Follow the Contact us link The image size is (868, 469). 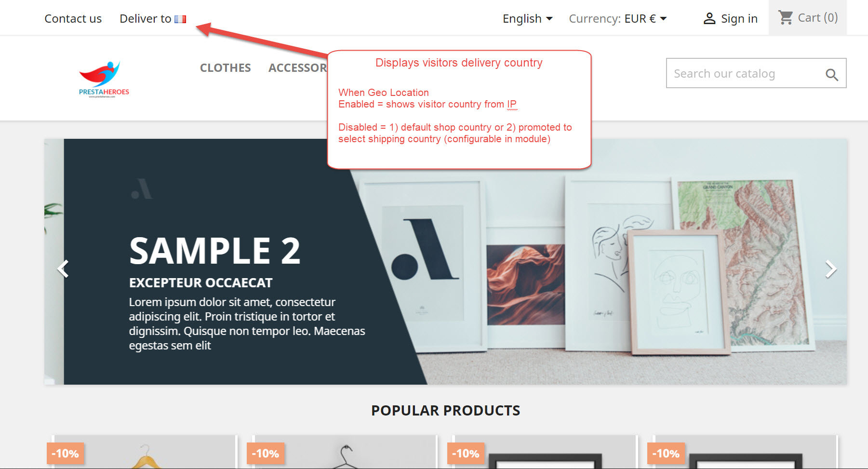73,19
